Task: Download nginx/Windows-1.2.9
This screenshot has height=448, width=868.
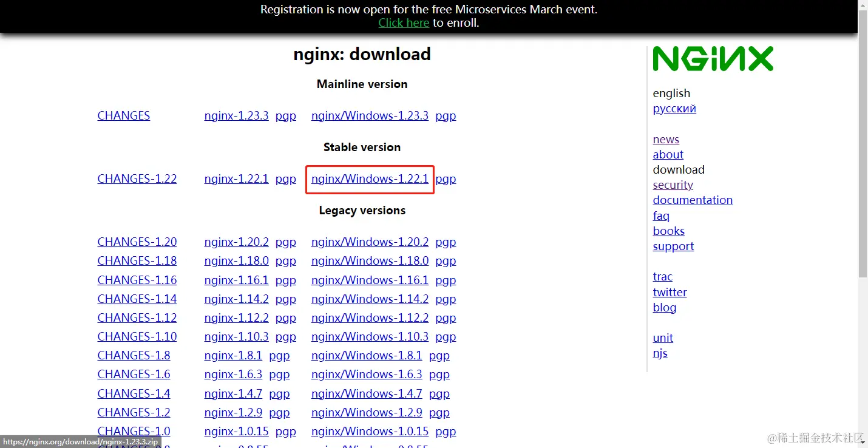Action: point(367,413)
